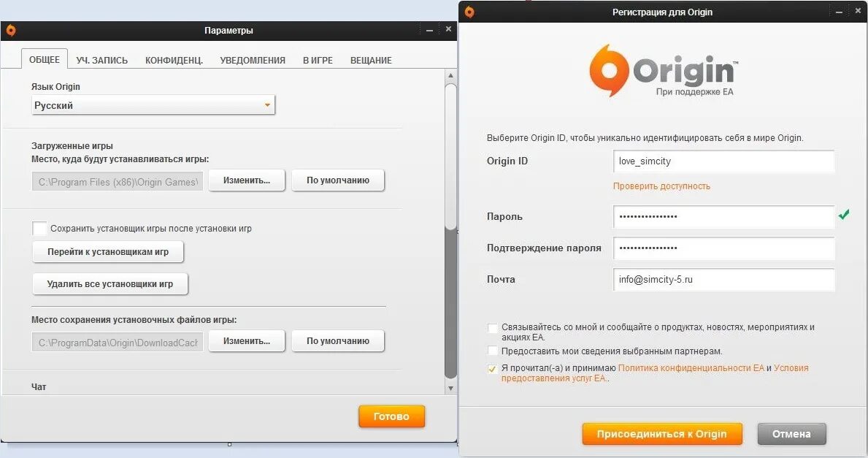This screenshot has width=868, height=458.
Task: Click Перейти к установщикам игр button
Action: point(108,252)
